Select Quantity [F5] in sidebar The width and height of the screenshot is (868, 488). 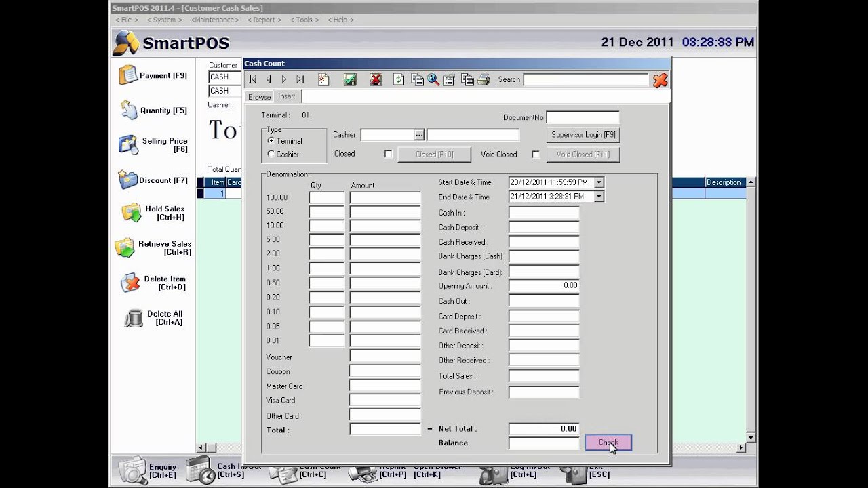(153, 110)
